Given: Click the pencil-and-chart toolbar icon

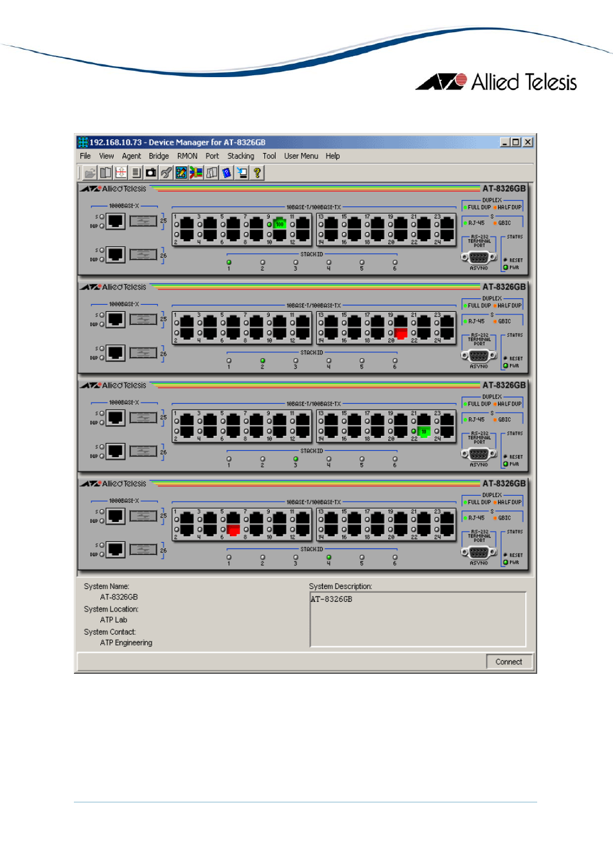Looking at the screenshot, I should click(181, 172).
